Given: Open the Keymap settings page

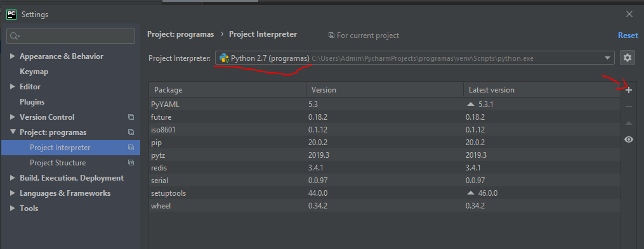Looking at the screenshot, I should [x=34, y=72].
